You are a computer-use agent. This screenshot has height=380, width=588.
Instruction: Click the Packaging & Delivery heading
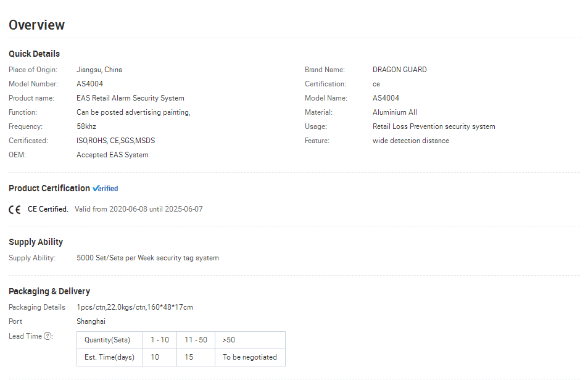coord(49,292)
